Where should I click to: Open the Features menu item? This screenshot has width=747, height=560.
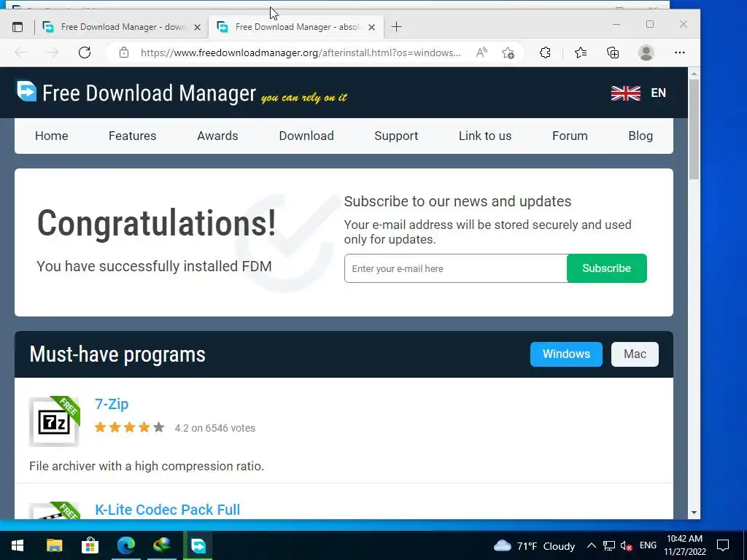point(133,136)
